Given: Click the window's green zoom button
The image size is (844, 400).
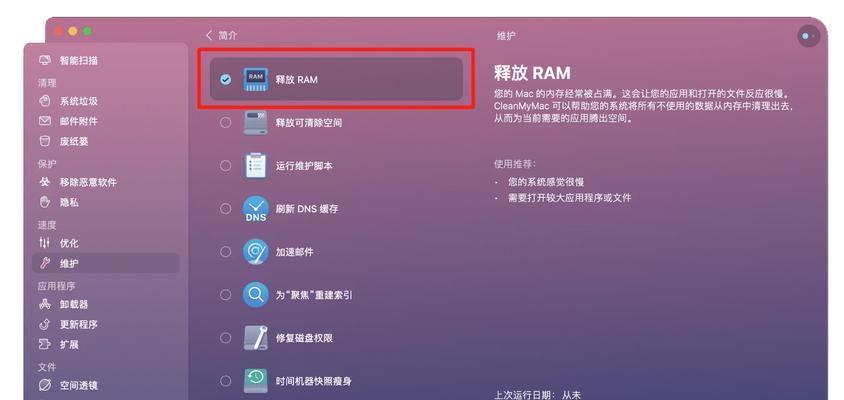Looking at the screenshot, I should pyautogui.click(x=87, y=31).
